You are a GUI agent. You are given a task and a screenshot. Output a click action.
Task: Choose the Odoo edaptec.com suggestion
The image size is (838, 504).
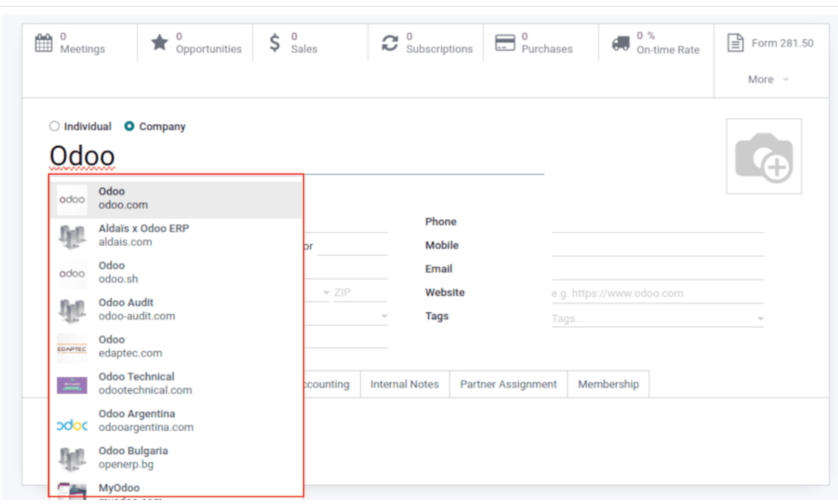(x=176, y=347)
